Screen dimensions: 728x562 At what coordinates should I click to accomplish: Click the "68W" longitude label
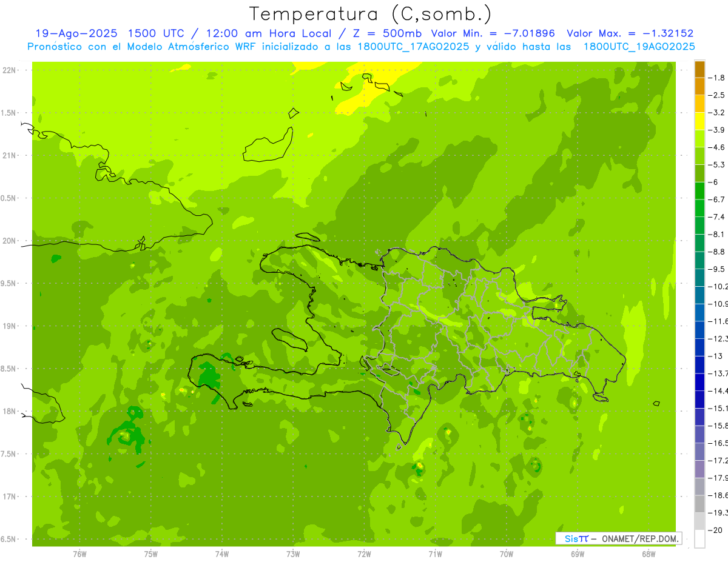[x=649, y=554]
